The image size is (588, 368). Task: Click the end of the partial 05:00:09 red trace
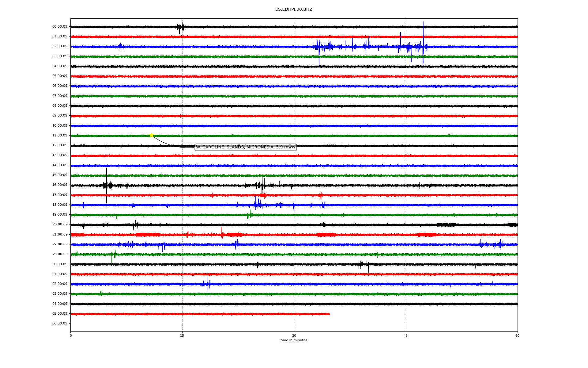pyautogui.click(x=329, y=314)
